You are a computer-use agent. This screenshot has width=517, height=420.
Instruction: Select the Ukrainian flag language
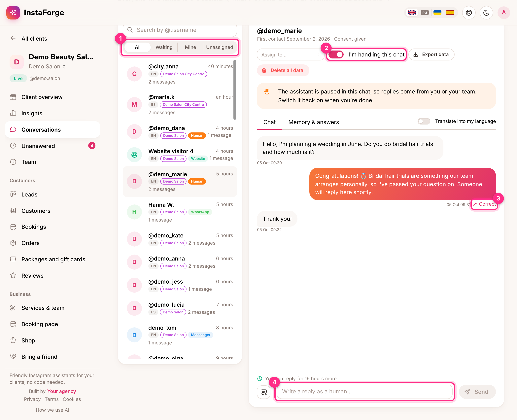point(437,13)
